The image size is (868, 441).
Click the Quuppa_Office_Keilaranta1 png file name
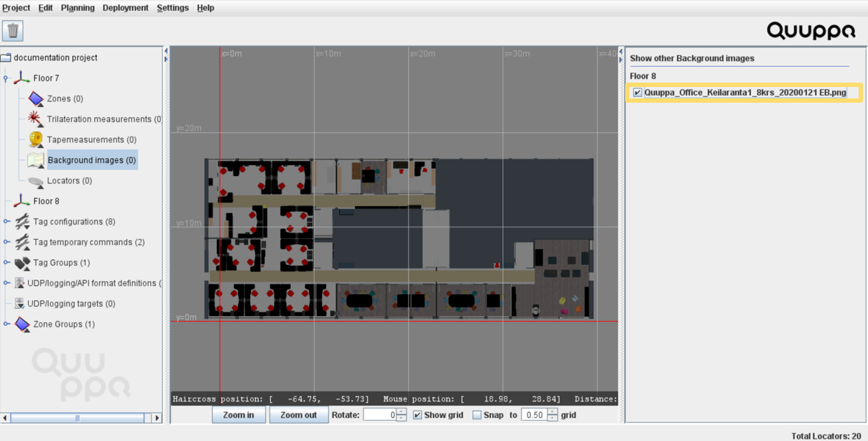[x=745, y=93]
